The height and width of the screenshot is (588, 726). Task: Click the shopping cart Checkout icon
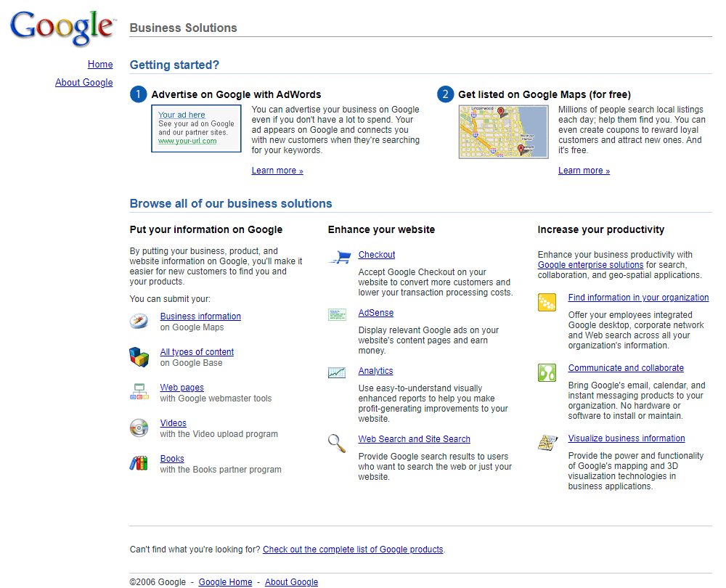click(340, 257)
